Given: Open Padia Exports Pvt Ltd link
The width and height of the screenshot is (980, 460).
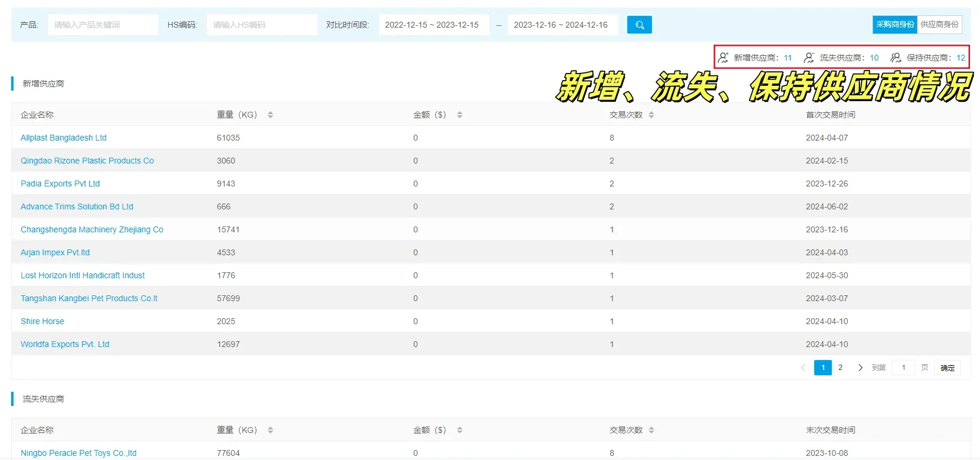Looking at the screenshot, I should tap(60, 184).
